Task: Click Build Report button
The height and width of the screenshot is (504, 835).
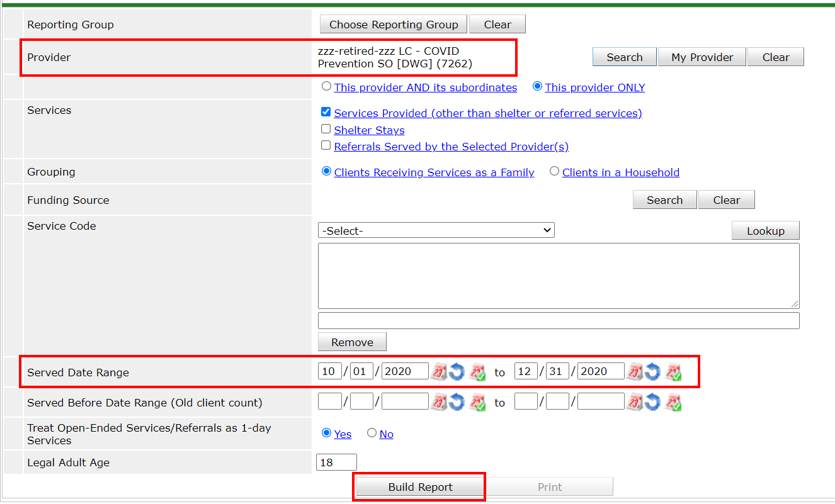Action: tap(420, 487)
